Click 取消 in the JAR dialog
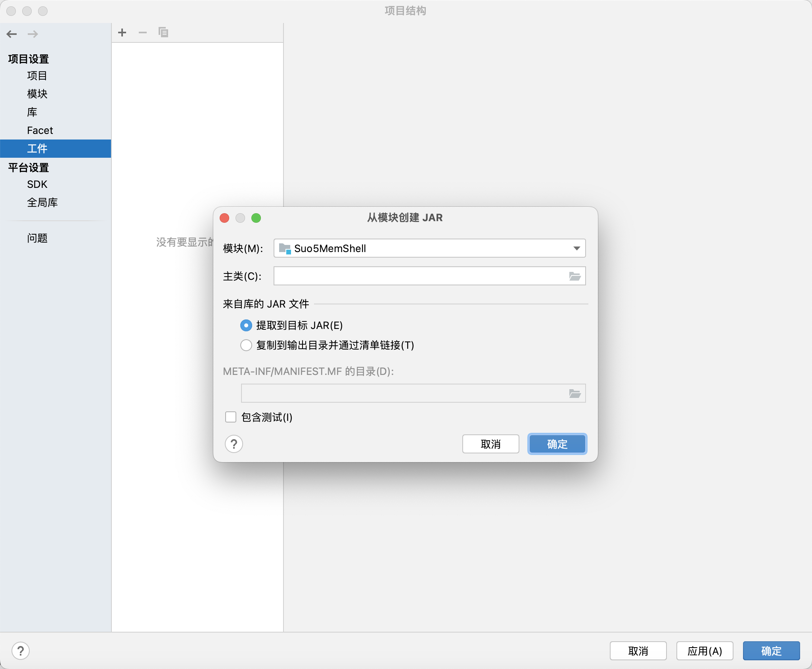This screenshot has height=669, width=812. (x=490, y=444)
